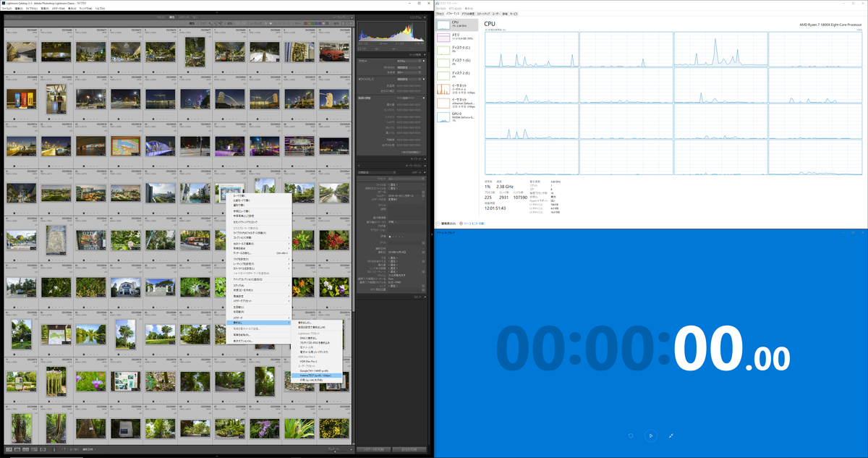
Task: Expand スタック submenu in context menu
Action: coord(259,285)
